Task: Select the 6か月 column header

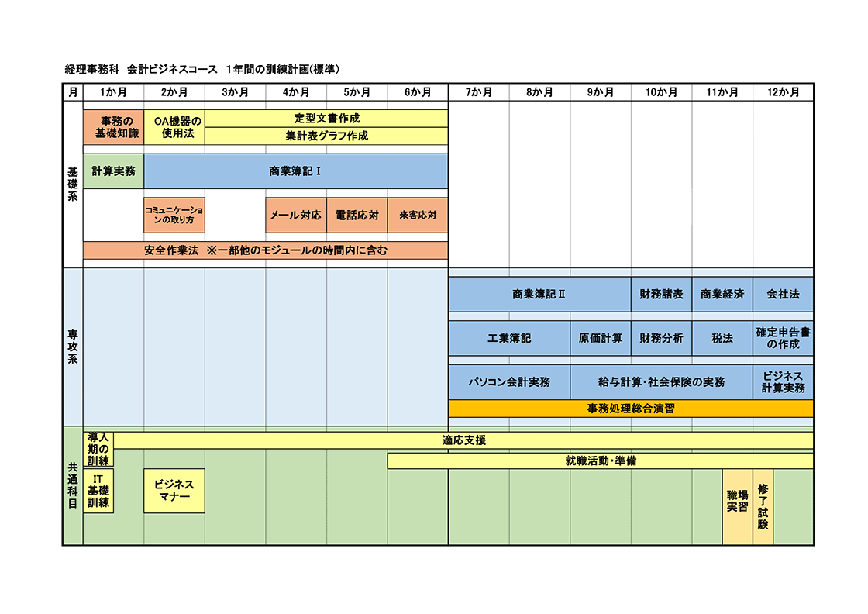Action: click(418, 92)
